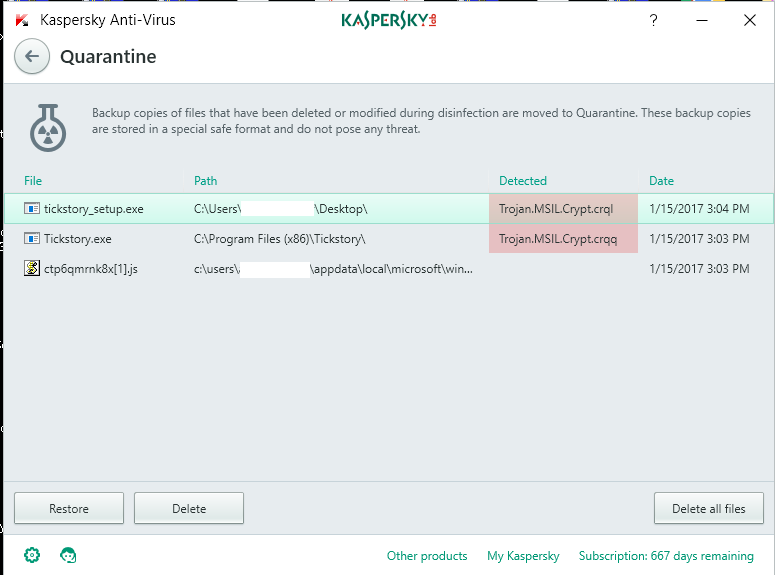The image size is (775, 575).
Task: Sort by File column header
Action: 33,181
